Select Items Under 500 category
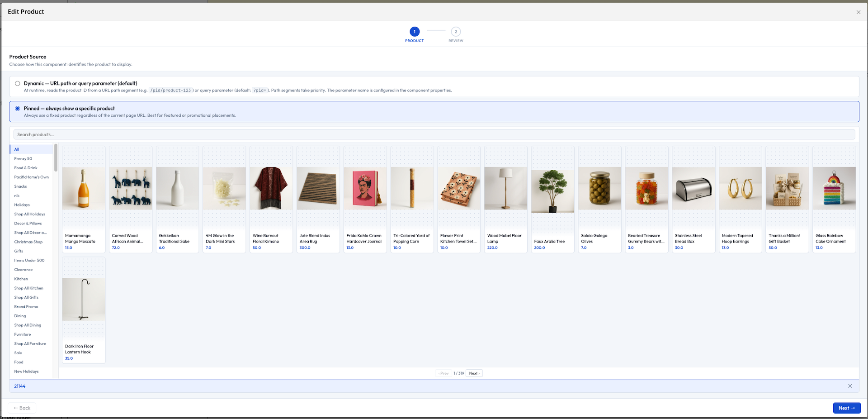 pos(31,261)
